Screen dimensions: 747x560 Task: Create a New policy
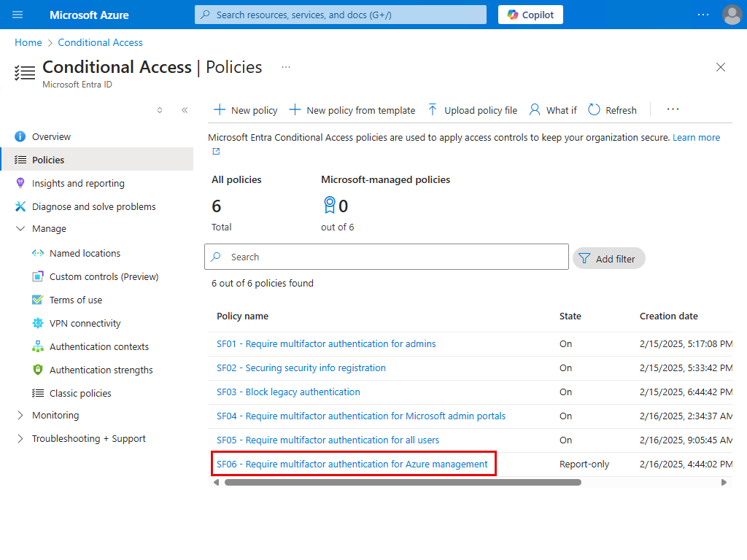click(x=245, y=110)
